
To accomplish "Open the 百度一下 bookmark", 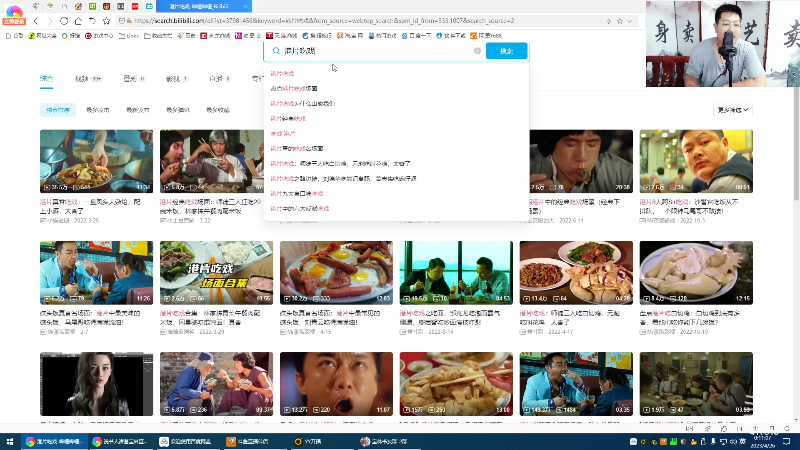I will [416, 36].
